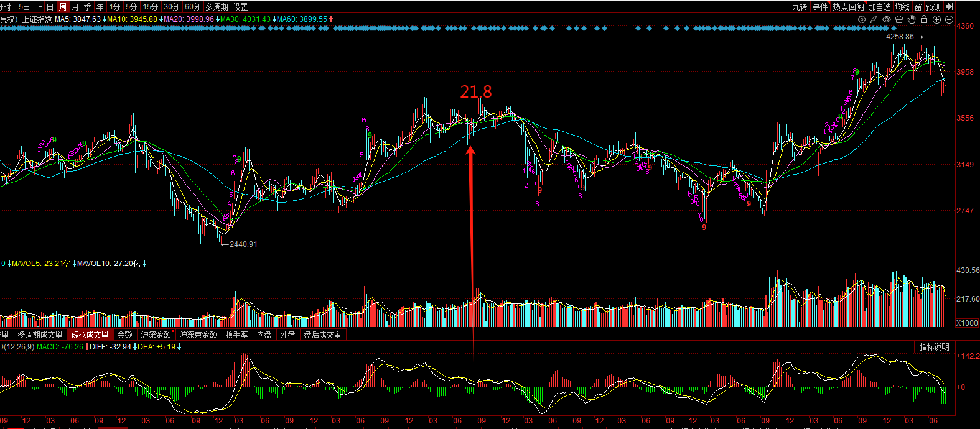Viewport: 980px width, 429px height.
Task: Click 加自选 to add to watchlist
Action: coord(880,7)
